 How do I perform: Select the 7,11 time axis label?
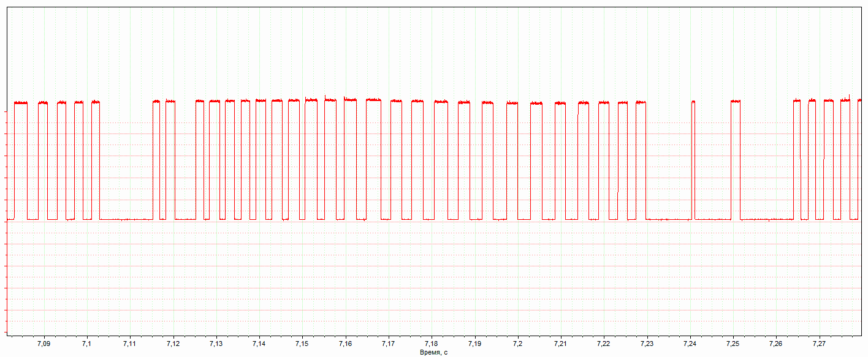129,345
